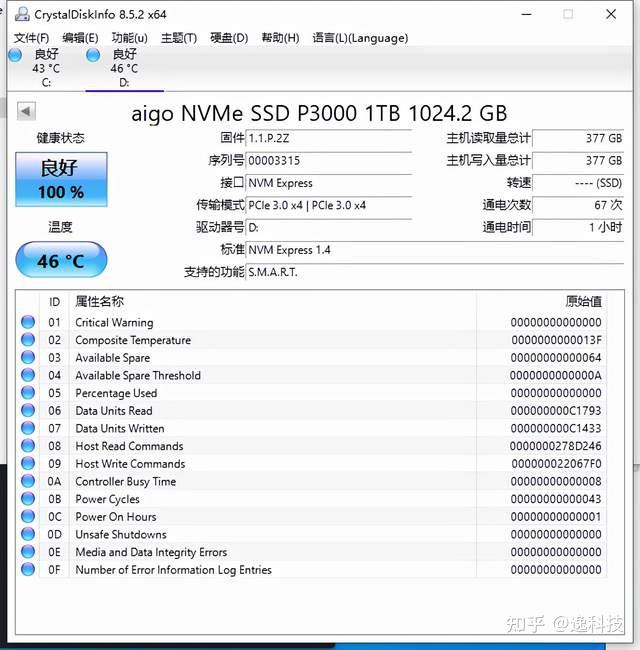
Task: Click status icon for Critical Warning
Action: 28,322
